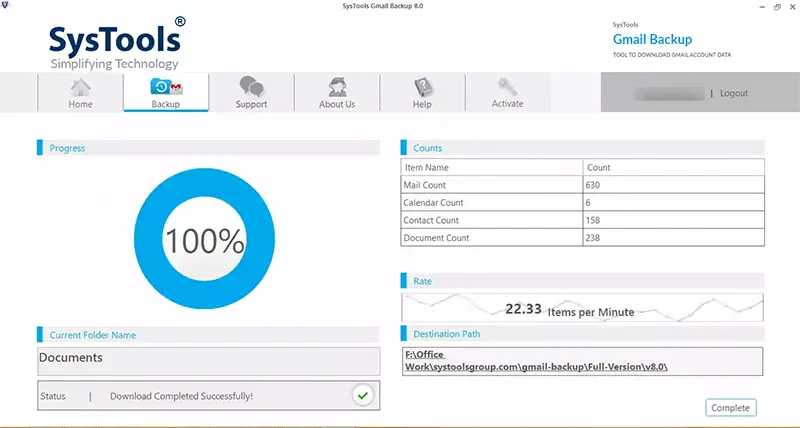Click the window title SysTools Gmail Backup 8.0

(x=383, y=6)
